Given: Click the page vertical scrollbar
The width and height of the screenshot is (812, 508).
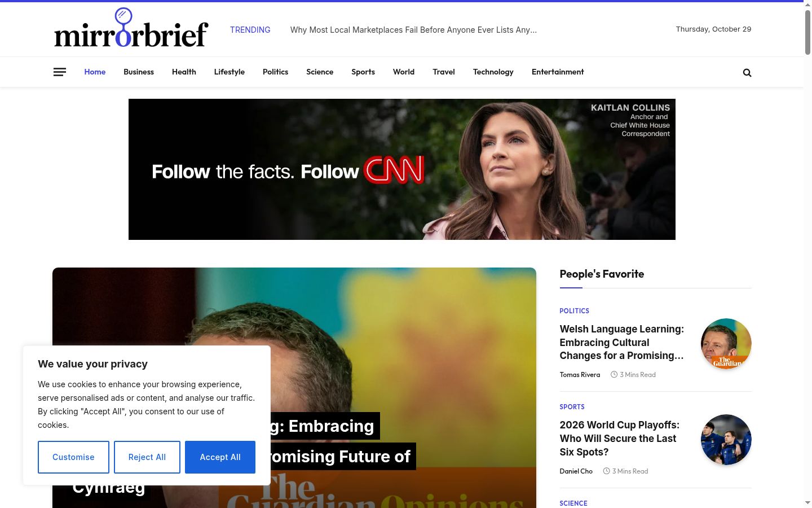Looking at the screenshot, I should (x=807, y=33).
